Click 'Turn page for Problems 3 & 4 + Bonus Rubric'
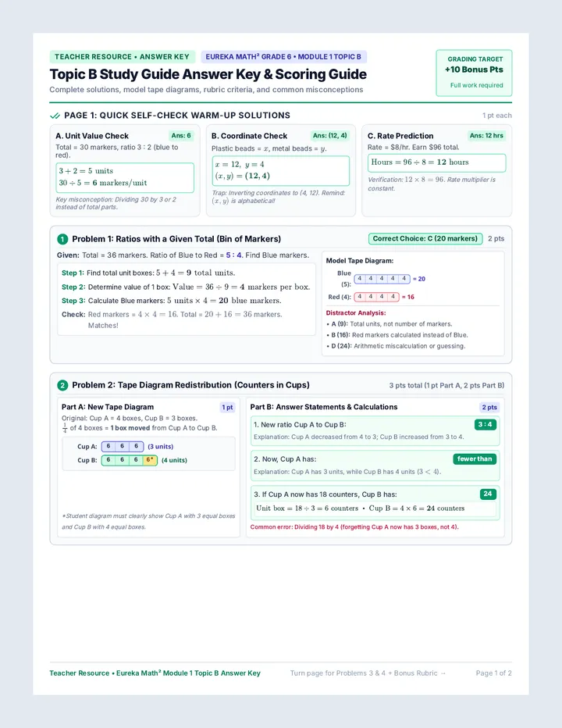Viewport: 562px width, 728px height. tap(368, 673)
